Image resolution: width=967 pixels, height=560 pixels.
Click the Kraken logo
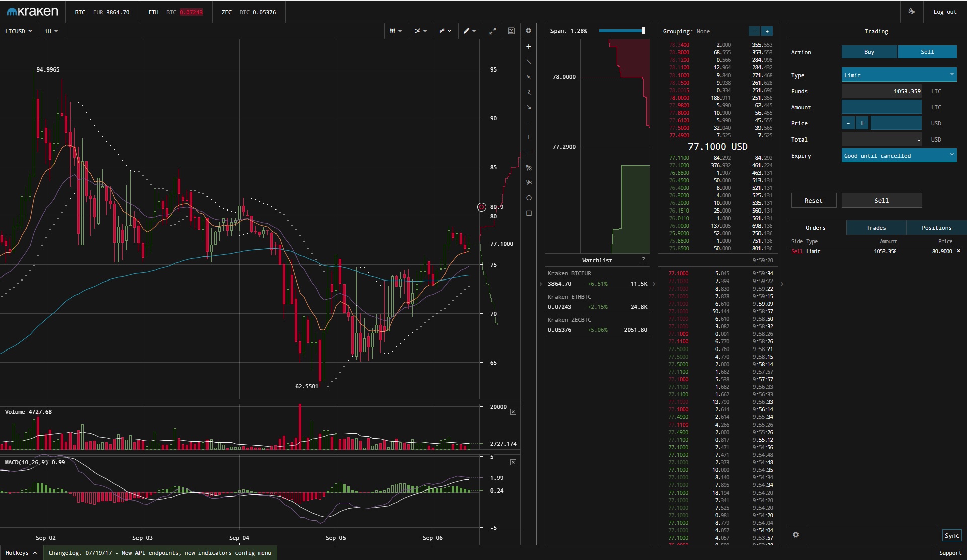click(33, 12)
